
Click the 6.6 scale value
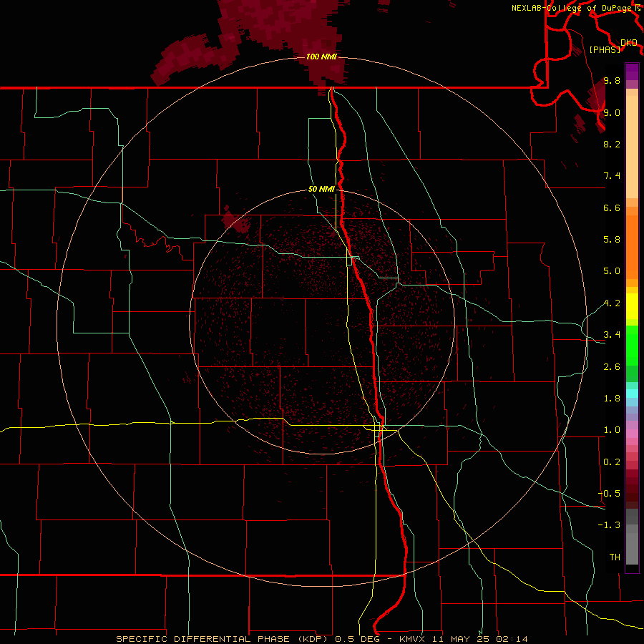click(612, 208)
